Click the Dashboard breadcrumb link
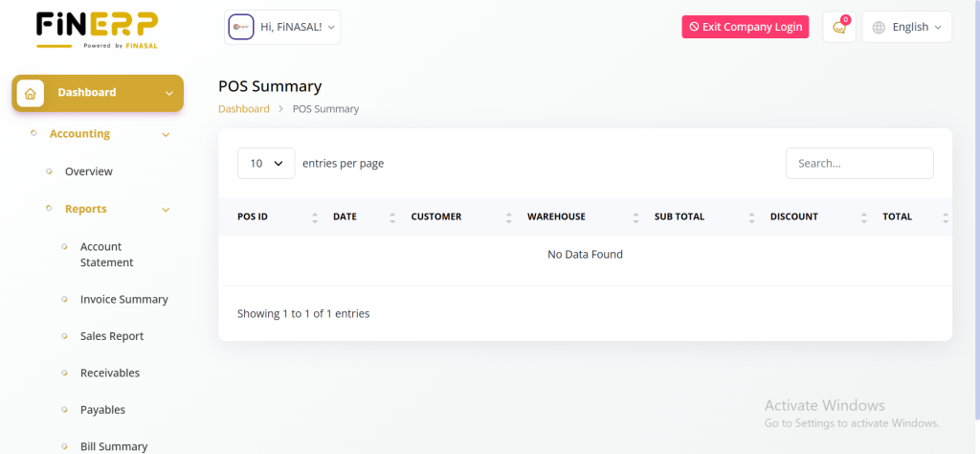This screenshot has width=980, height=454. tap(244, 109)
